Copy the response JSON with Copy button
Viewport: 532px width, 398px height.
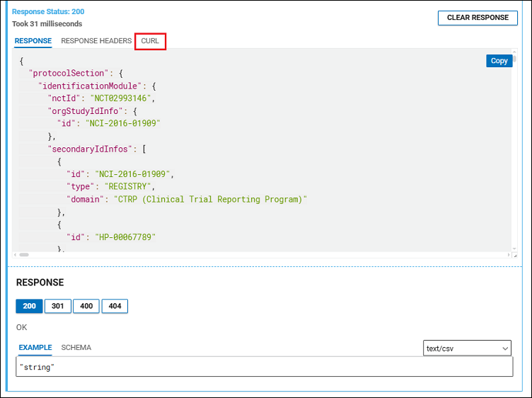(x=499, y=61)
